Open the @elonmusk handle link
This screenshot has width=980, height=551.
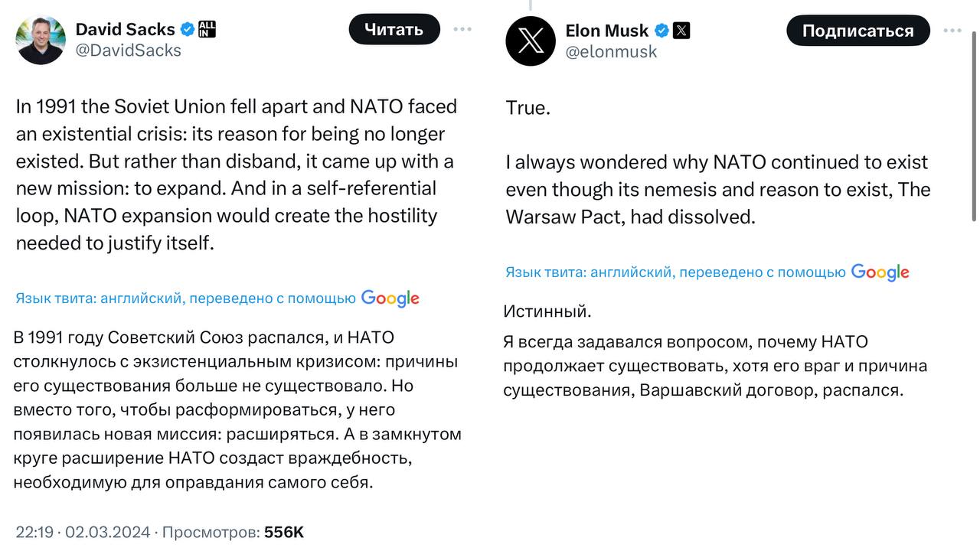click(x=611, y=52)
